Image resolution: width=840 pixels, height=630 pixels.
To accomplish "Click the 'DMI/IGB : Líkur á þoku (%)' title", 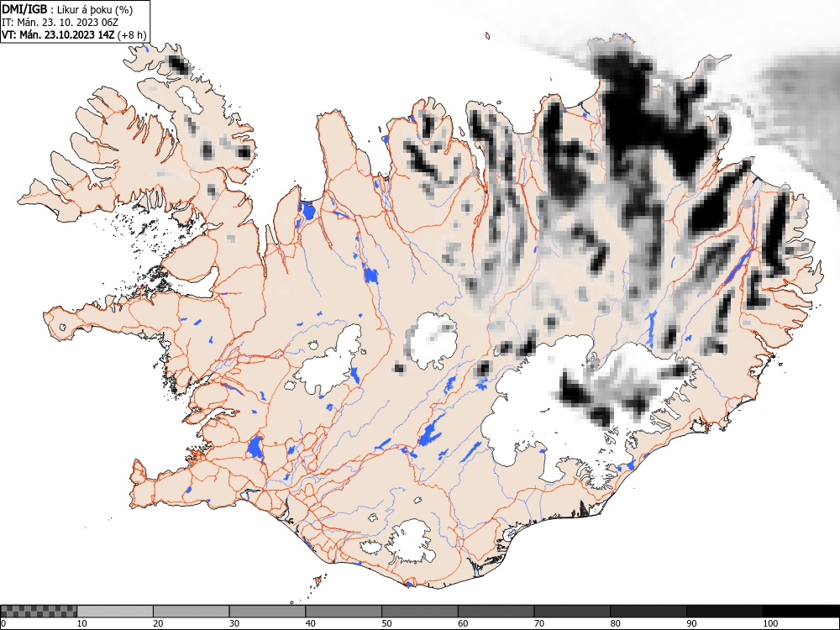I will tap(67, 9).
